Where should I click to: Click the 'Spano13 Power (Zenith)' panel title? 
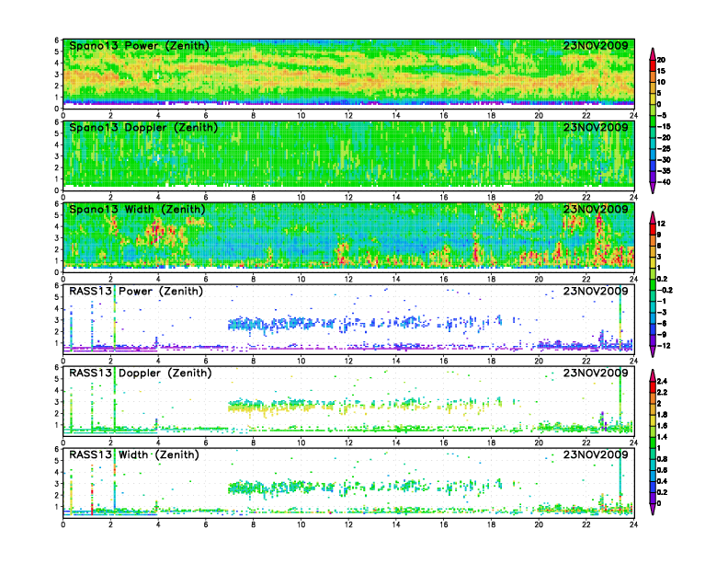(139, 45)
